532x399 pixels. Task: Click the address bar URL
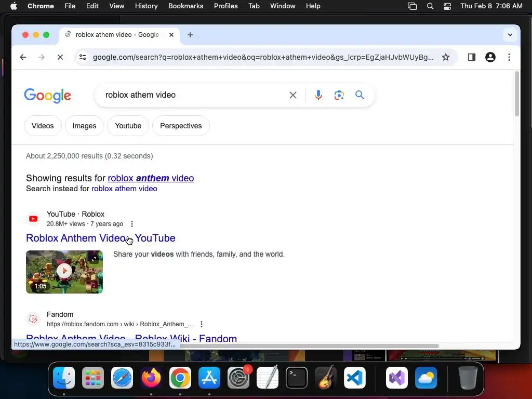pyautogui.click(x=263, y=57)
